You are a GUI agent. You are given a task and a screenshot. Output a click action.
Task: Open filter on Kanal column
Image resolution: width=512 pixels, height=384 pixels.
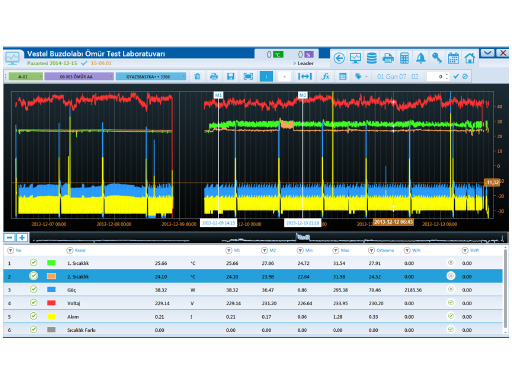[70, 250]
